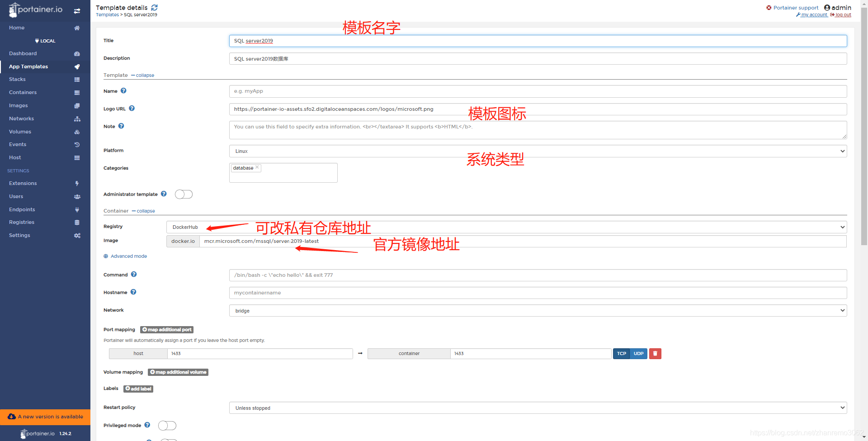The height and width of the screenshot is (441, 868).
Task: Delete the 1433 port mapping row
Action: click(x=655, y=353)
